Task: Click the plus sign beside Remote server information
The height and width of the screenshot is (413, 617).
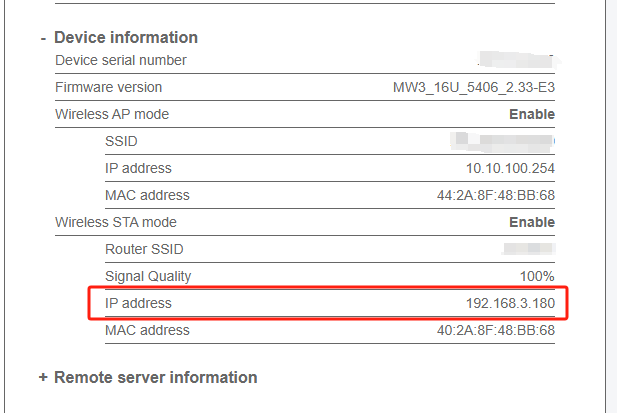Action: pyautogui.click(x=43, y=378)
